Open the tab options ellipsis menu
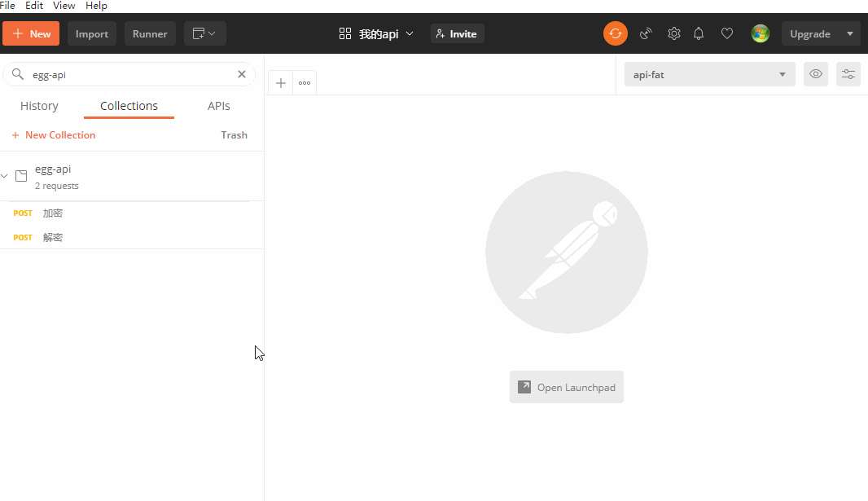868x501 pixels. (x=305, y=83)
